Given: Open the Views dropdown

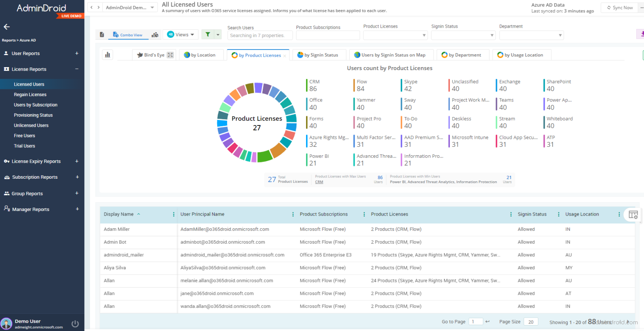Looking at the screenshot, I should [182, 35].
